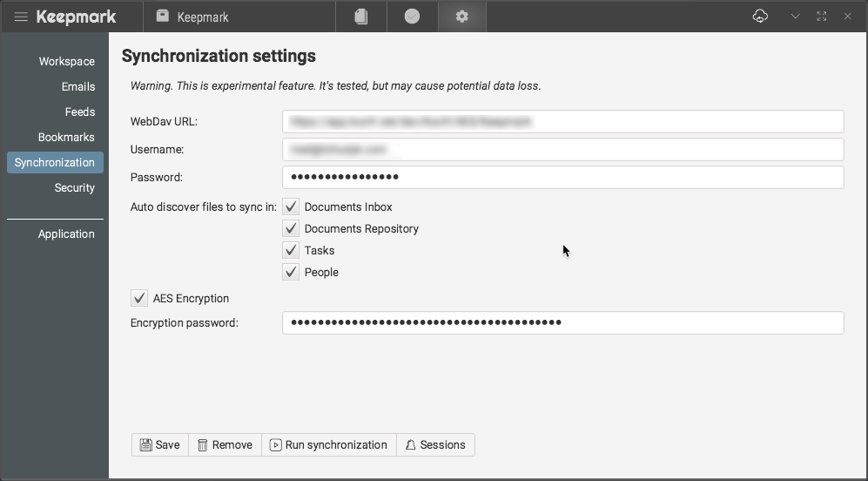
Task: Uncheck the Documents Inbox checkbox
Action: 292,207
